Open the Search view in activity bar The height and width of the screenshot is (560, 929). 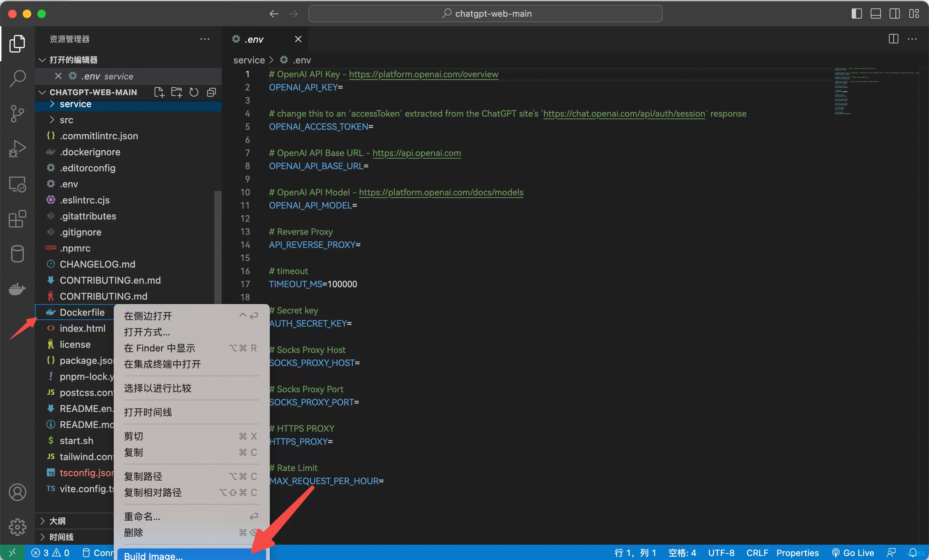tap(18, 78)
